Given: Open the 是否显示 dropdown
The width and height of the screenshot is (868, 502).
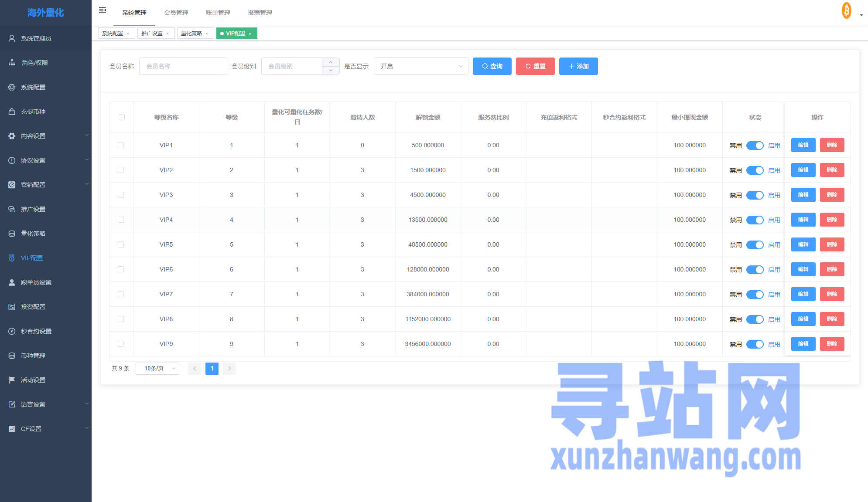Looking at the screenshot, I should point(420,66).
